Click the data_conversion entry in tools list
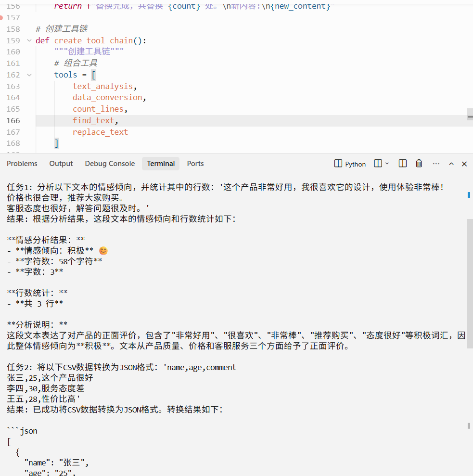Image resolution: width=473 pixels, height=476 pixels. click(107, 97)
